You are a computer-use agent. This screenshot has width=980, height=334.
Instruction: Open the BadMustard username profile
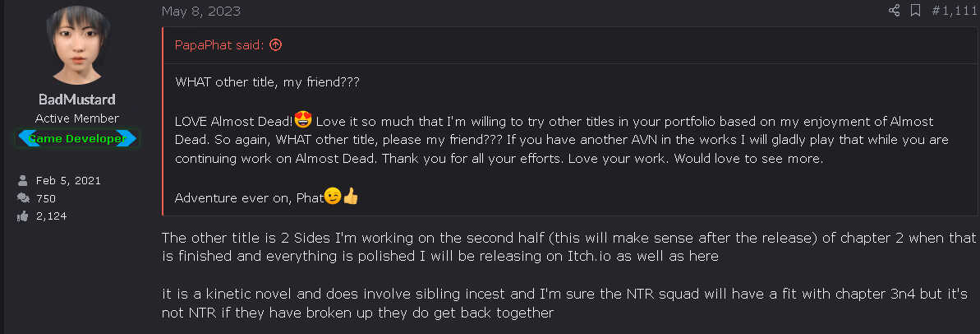tap(77, 100)
